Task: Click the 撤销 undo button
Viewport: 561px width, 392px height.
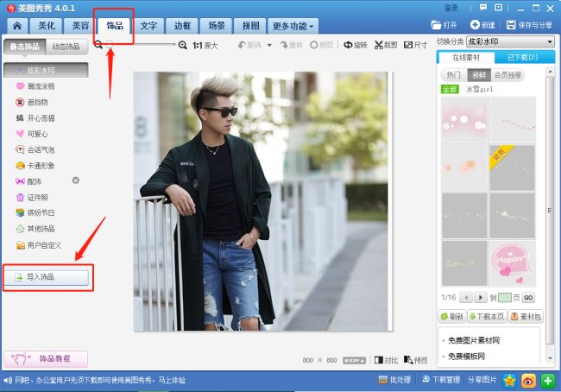Action: (249, 45)
